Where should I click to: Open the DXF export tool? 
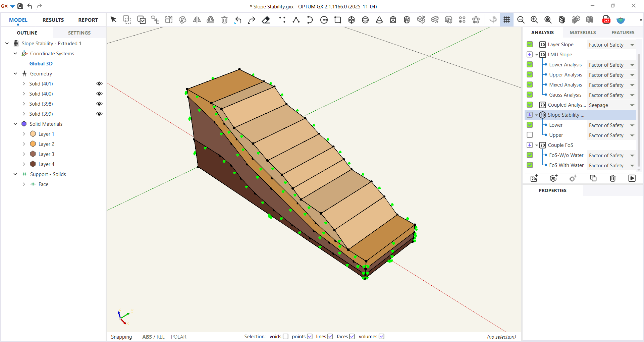pyautogui.click(x=606, y=20)
